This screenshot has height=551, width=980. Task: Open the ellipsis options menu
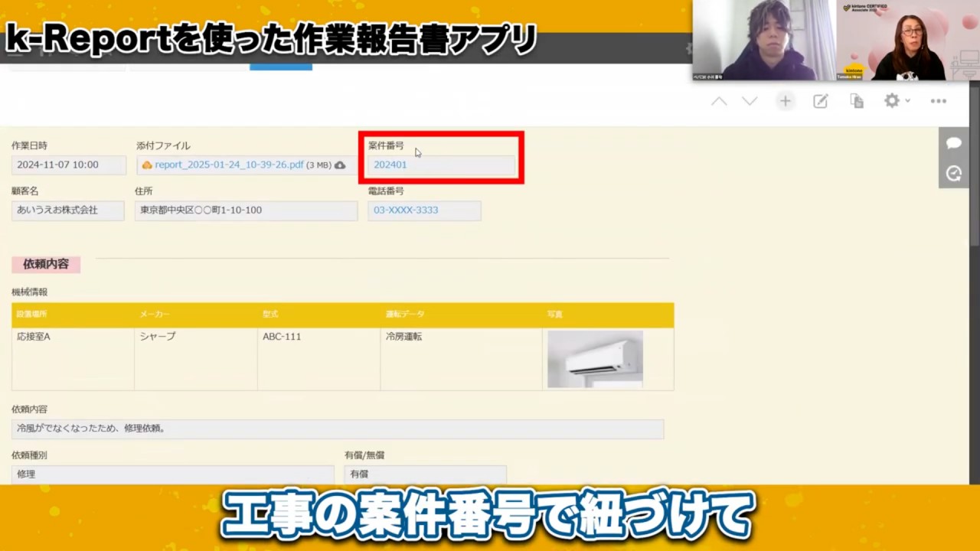coord(939,100)
